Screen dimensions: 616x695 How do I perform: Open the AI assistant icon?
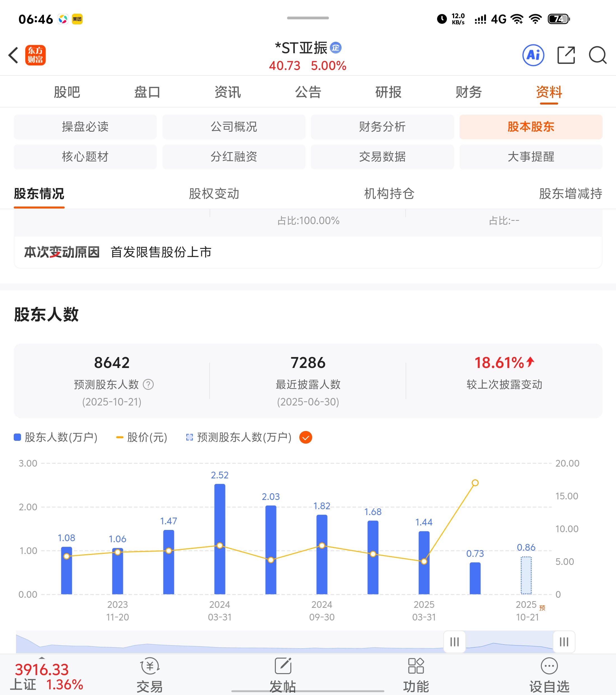coord(533,55)
